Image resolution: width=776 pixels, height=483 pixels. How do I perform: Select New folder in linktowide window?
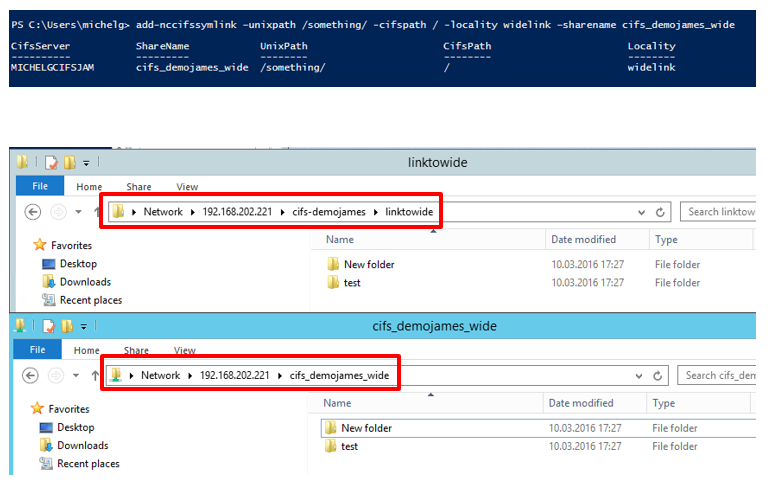(x=369, y=265)
